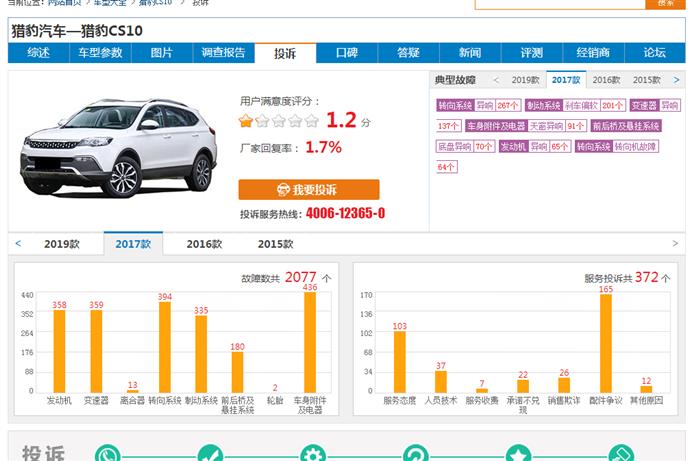This screenshot has height=461, width=700.
Task: Go to the 调查报告 tab
Action: (x=223, y=53)
